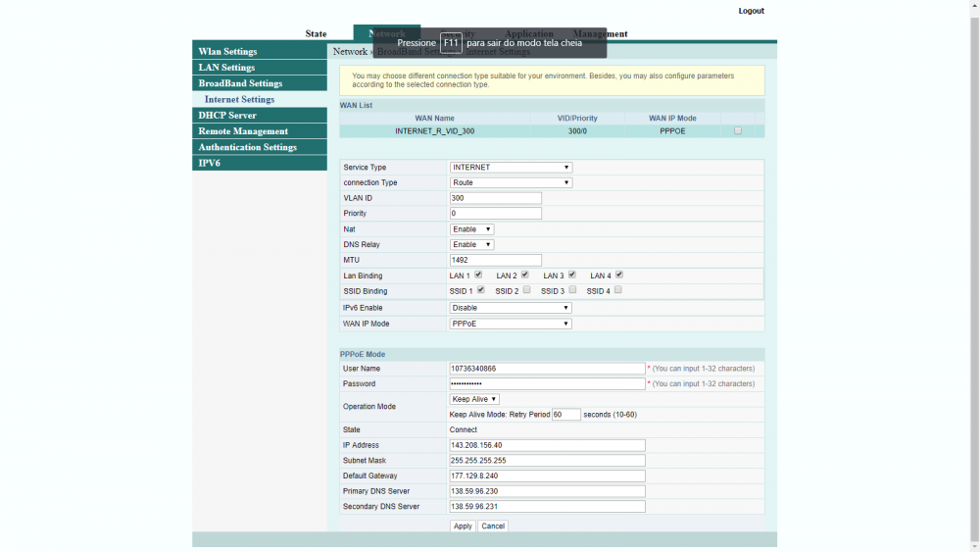Open the Keep Alive operation mode dropdown
The width and height of the screenshot is (980, 552).
[474, 399]
